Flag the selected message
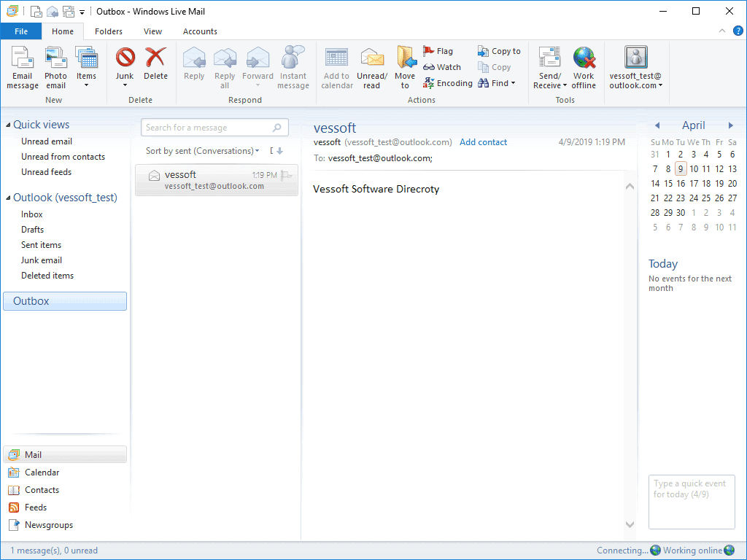747x560 pixels. click(x=438, y=51)
